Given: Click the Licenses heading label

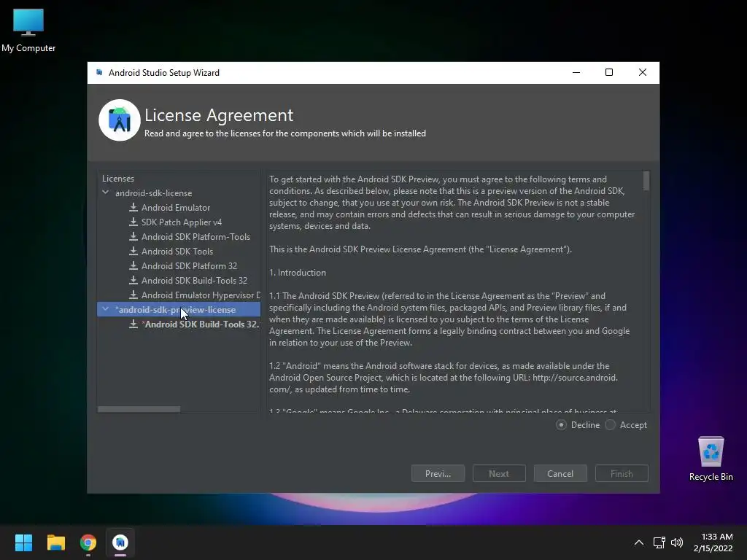Looking at the screenshot, I should coord(118,179).
